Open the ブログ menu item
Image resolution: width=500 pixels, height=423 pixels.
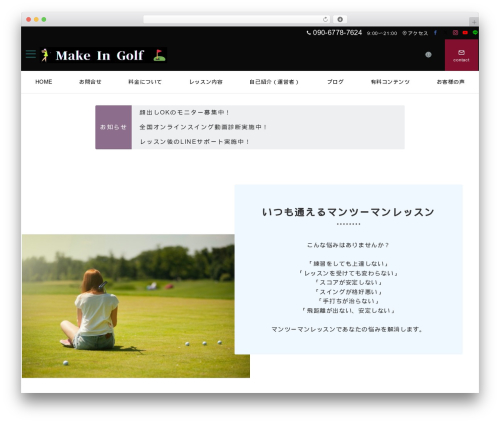[335, 82]
